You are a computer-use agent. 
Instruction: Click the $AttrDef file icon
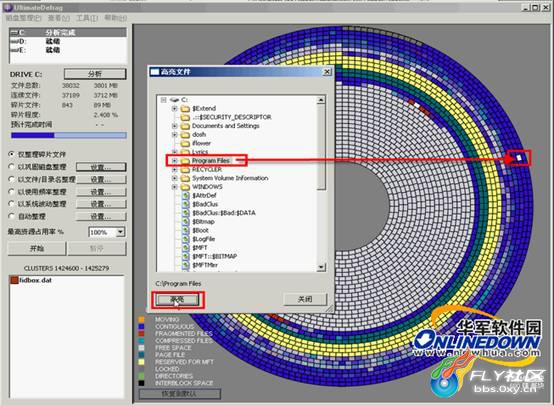185,195
